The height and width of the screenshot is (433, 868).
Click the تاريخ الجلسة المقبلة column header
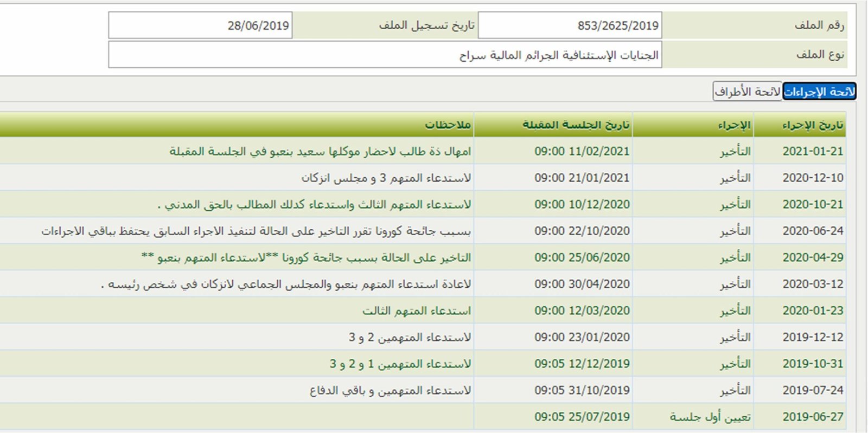576,125
